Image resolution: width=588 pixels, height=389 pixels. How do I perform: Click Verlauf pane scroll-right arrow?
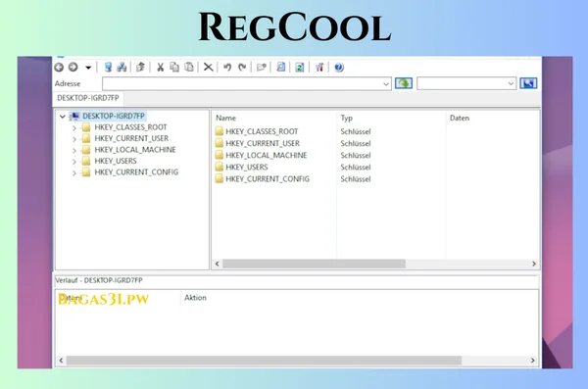(x=533, y=361)
